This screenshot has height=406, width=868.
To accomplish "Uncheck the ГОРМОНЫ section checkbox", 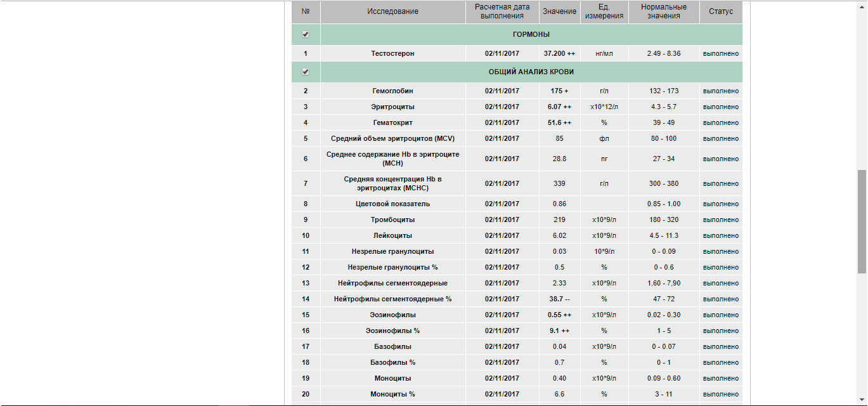I will (x=306, y=34).
